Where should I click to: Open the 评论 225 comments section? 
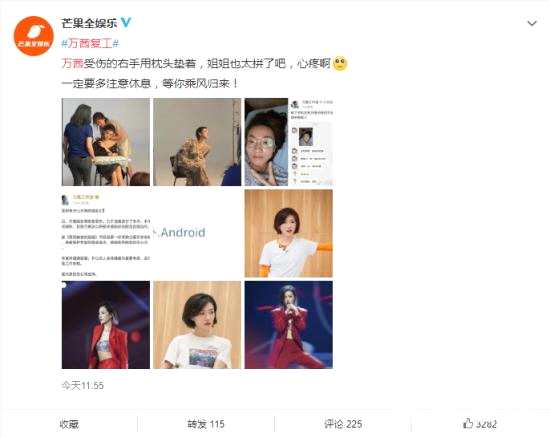point(343,424)
